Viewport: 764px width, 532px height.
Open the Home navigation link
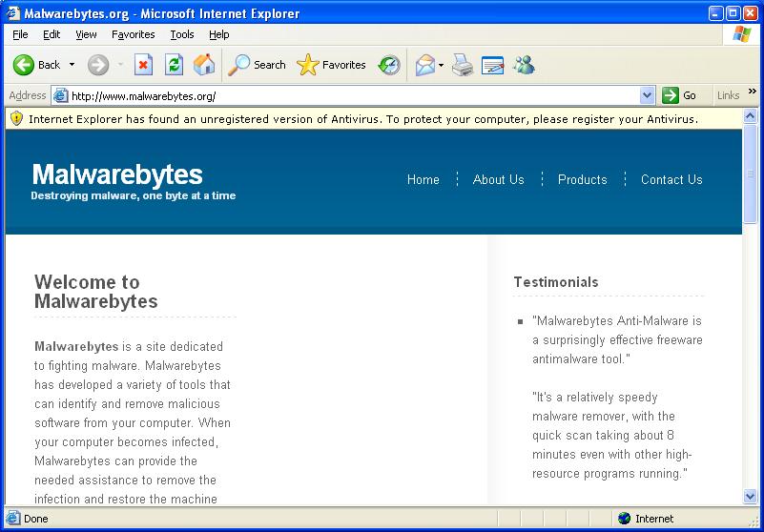(423, 180)
